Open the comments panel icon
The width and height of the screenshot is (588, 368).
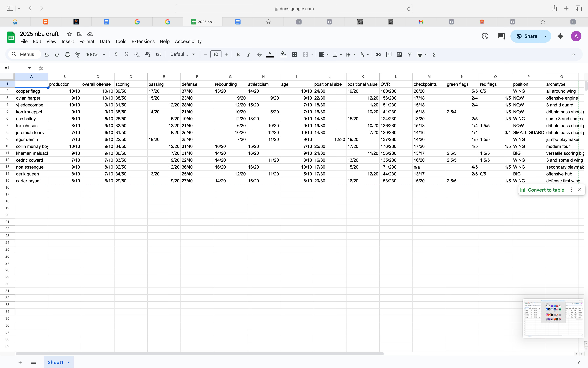[x=501, y=36]
